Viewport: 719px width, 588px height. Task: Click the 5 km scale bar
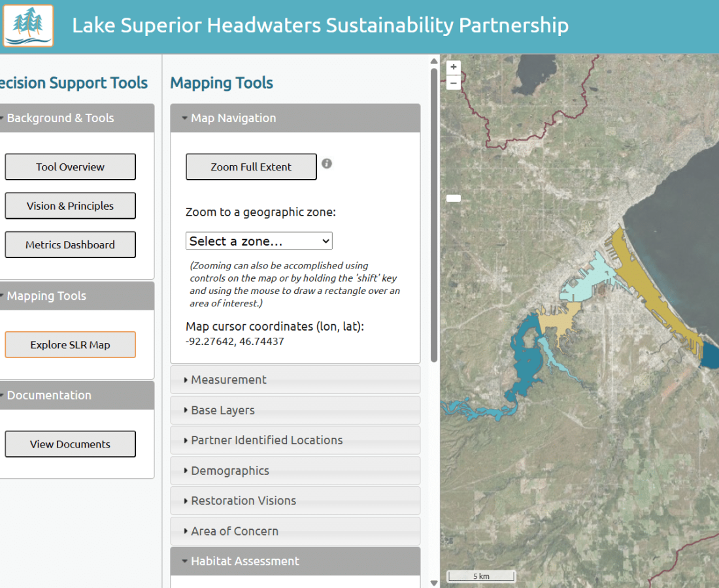(x=481, y=576)
